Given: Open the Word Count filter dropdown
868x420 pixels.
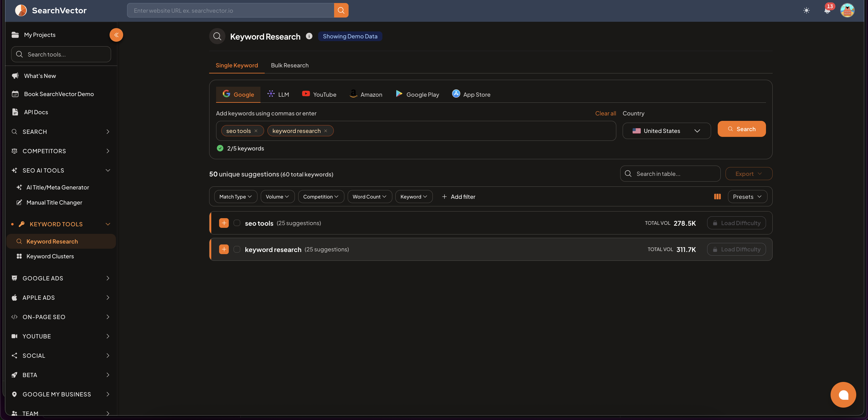Looking at the screenshot, I should click(370, 197).
